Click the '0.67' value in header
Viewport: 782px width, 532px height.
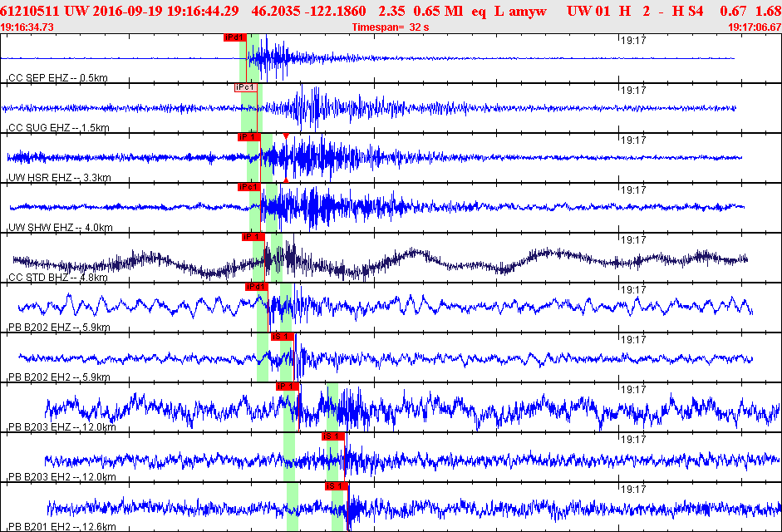click(733, 11)
